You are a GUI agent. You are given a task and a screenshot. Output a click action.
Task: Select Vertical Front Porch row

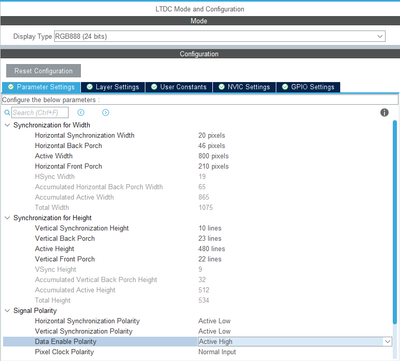(198, 259)
